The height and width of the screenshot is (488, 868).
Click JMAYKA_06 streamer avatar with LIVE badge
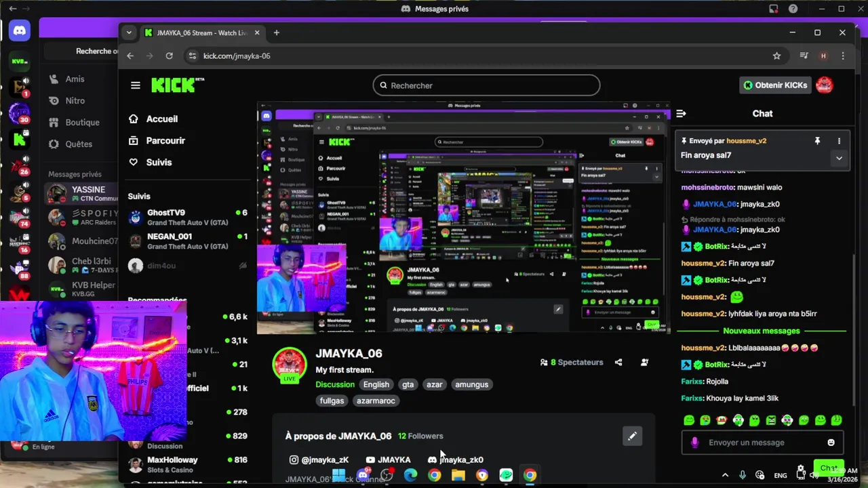pyautogui.click(x=290, y=365)
